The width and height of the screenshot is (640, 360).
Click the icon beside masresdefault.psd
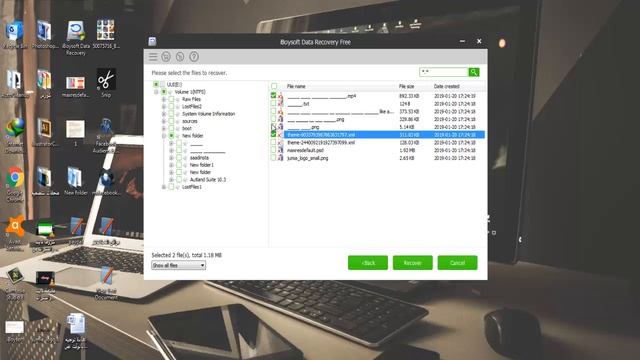tap(281, 150)
